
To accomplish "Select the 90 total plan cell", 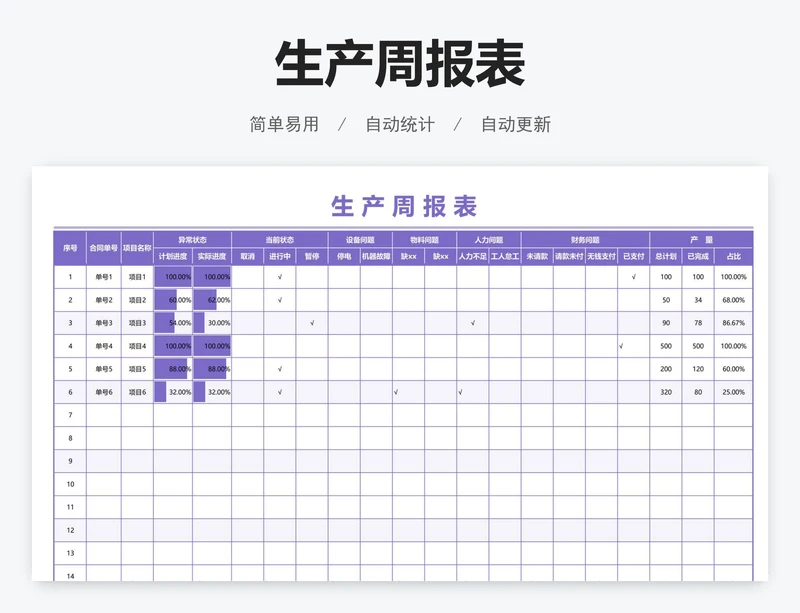I will (x=665, y=323).
